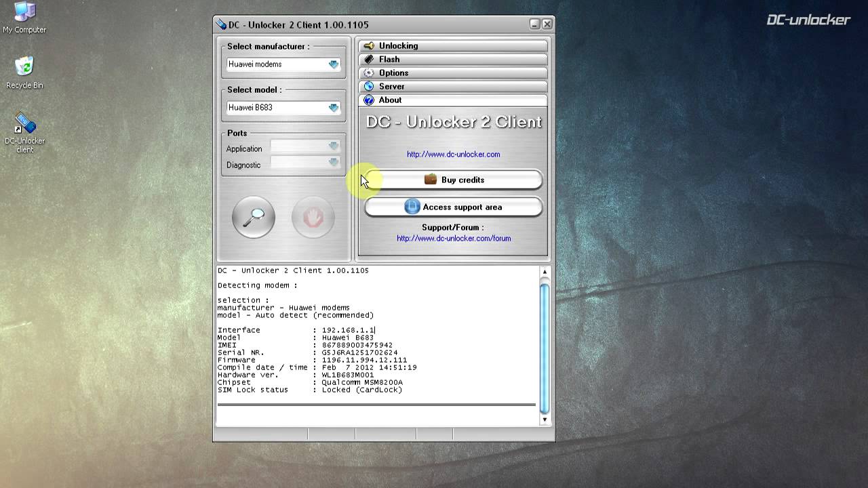This screenshot has width=868, height=488.
Task: Collapse the About section
Action: tap(453, 100)
